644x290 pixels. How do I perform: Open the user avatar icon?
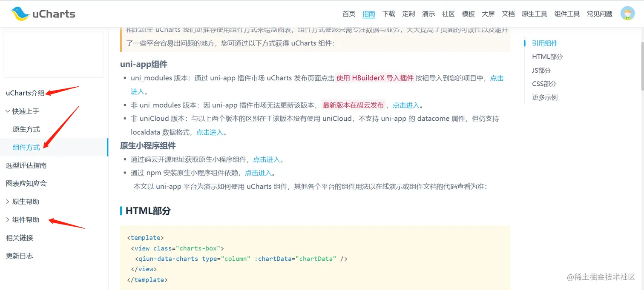(x=627, y=14)
